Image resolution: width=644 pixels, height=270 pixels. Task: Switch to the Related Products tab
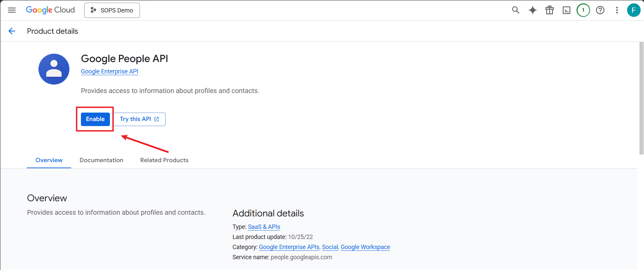164,160
